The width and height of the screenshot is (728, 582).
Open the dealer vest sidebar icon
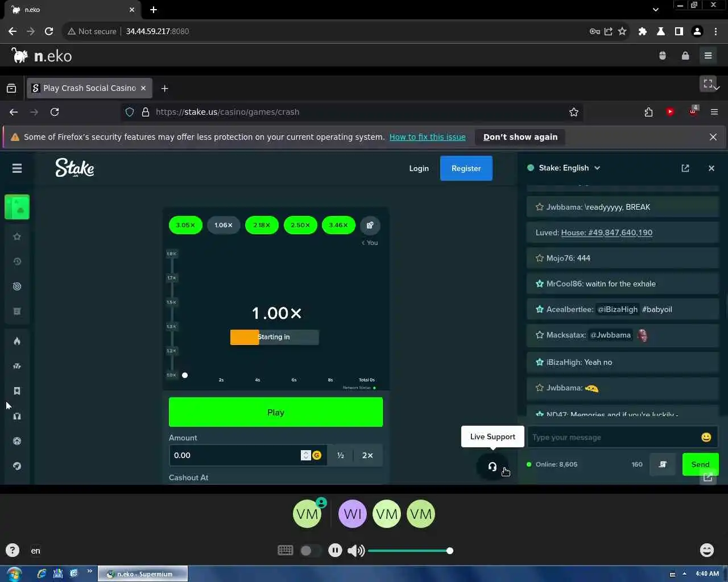pos(17,416)
